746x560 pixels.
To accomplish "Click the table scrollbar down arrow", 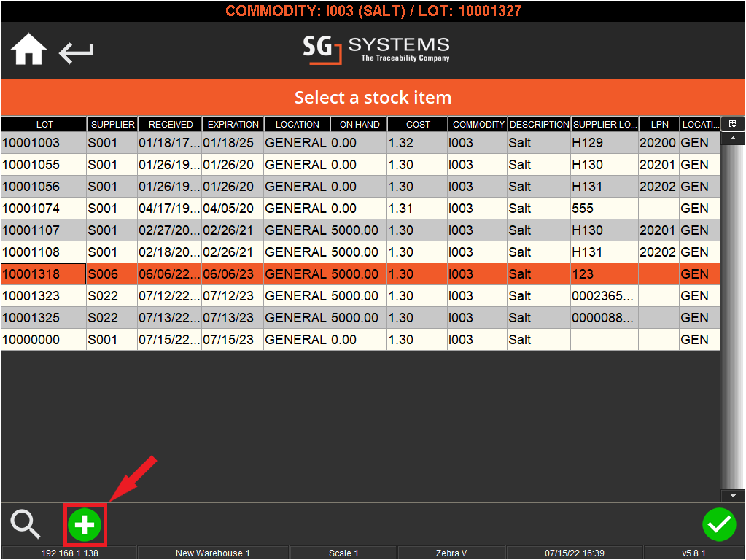I will [x=733, y=496].
